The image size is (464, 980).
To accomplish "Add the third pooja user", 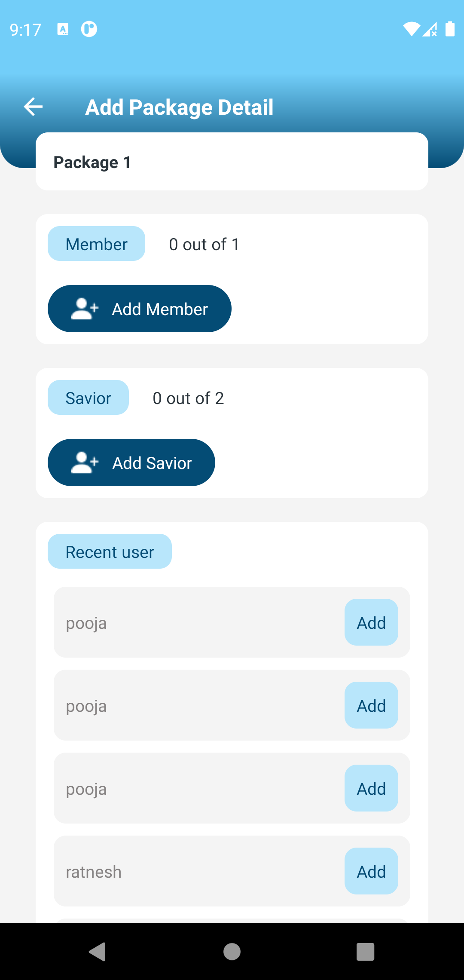I will coord(371,788).
